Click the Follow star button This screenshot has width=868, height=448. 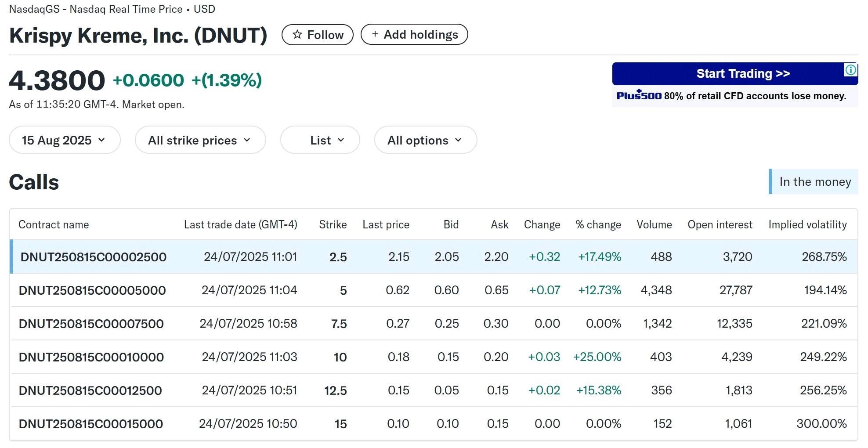coord(317,35)
